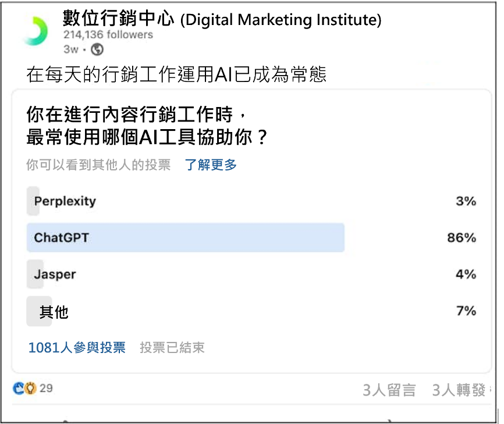Click the poll question heading
The image size is (504, 424).
click(147, 125)
